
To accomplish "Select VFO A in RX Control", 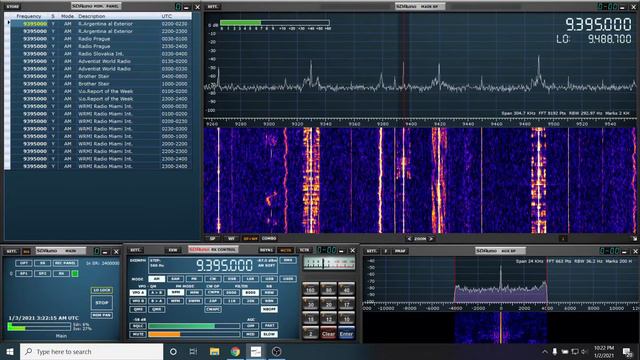I will coord(138,293).
